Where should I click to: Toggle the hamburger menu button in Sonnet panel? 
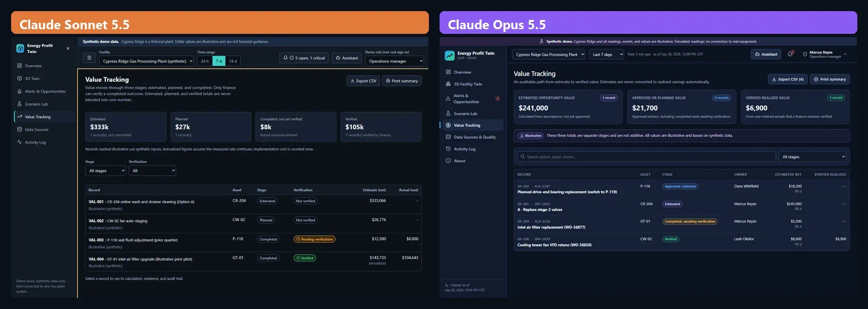(x=89, y=58)
